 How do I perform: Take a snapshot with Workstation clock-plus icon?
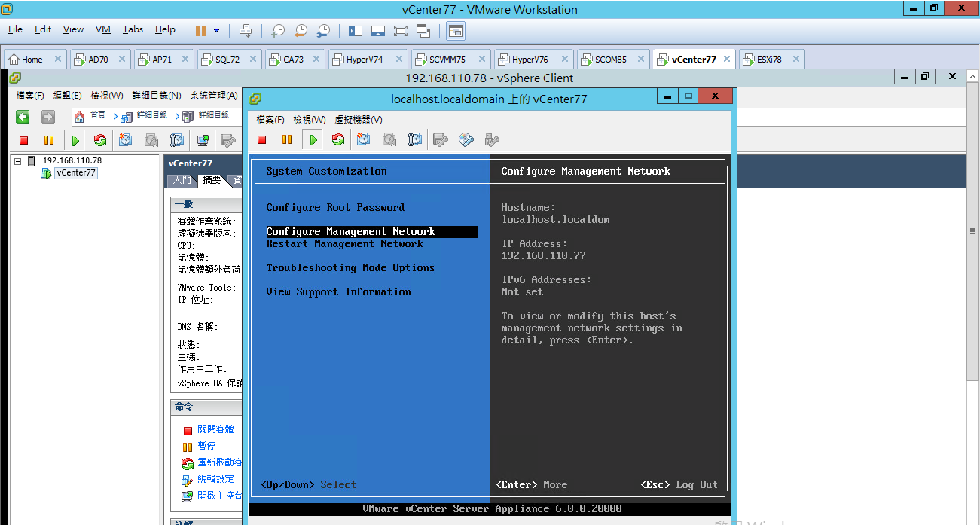(x=278, y=31)
